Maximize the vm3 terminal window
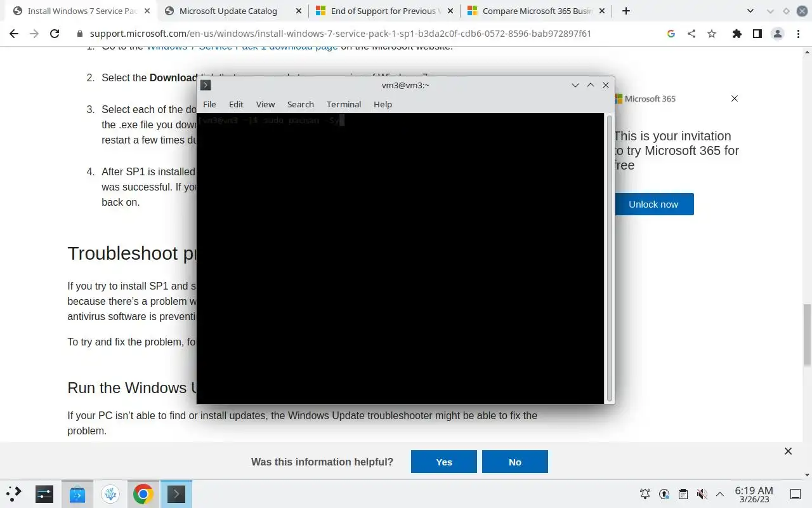Image resolution: width=812 pixels, height=508 pixels. 591,85
